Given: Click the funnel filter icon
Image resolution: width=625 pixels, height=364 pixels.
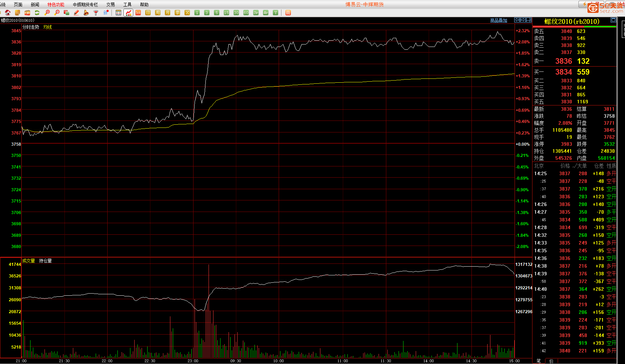Looking at the screenshot, I should (96, 13).
